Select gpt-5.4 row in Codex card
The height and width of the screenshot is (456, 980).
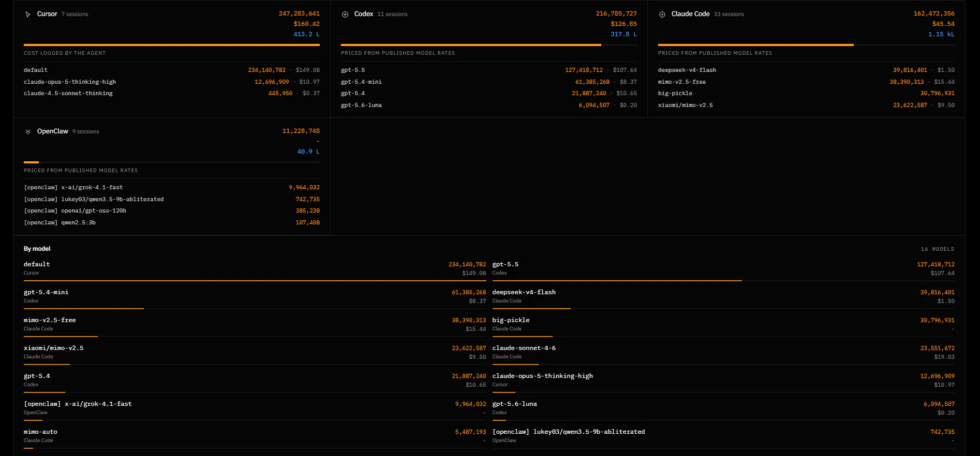(x=489, y=93)
